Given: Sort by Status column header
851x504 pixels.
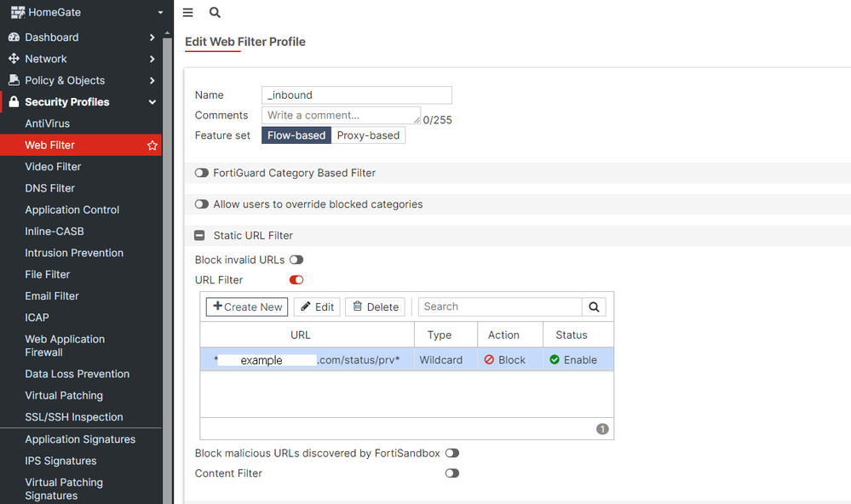Looking at the screenshot, I should [x=578, y=335].
